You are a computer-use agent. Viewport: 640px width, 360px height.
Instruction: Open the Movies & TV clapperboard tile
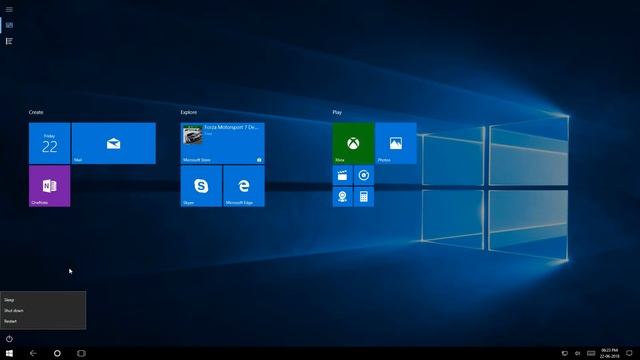point(342,176)
